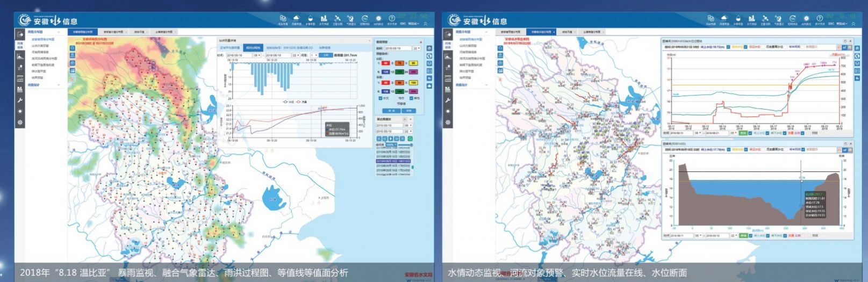Select the active blue map tab in water-level window
Viewport: 868px width, 282px height.
click(541, 32)
